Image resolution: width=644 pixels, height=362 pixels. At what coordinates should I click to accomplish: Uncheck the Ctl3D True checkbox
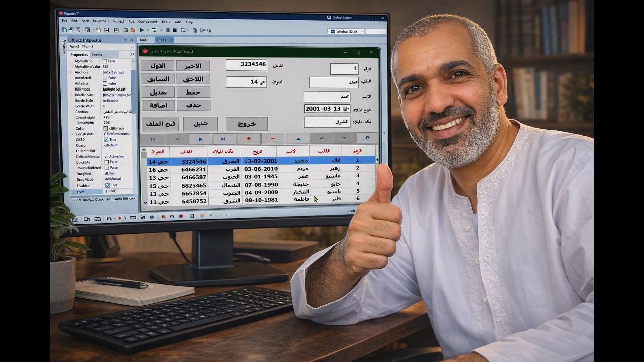tap(106, 140)
